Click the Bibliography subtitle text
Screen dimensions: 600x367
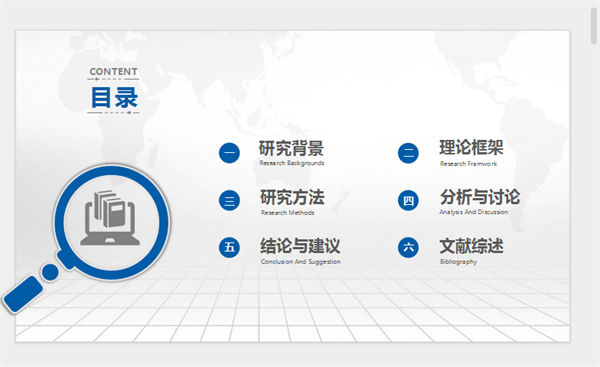click(458, 262)
